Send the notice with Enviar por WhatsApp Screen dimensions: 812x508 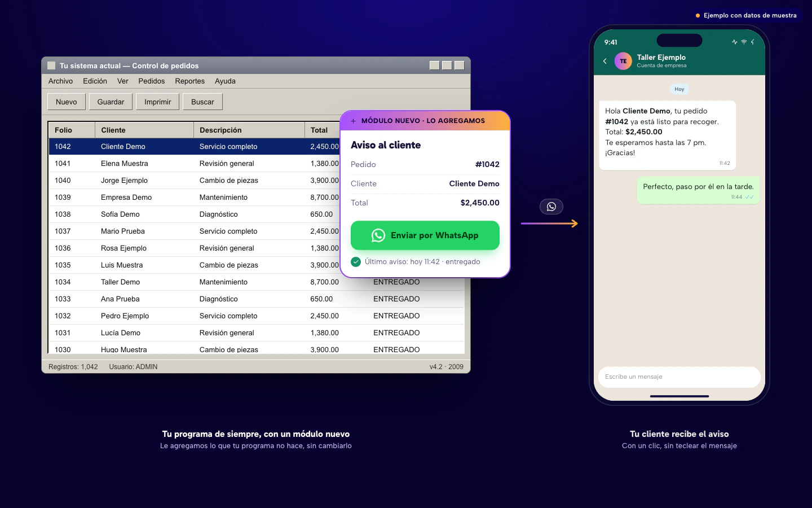425,235
